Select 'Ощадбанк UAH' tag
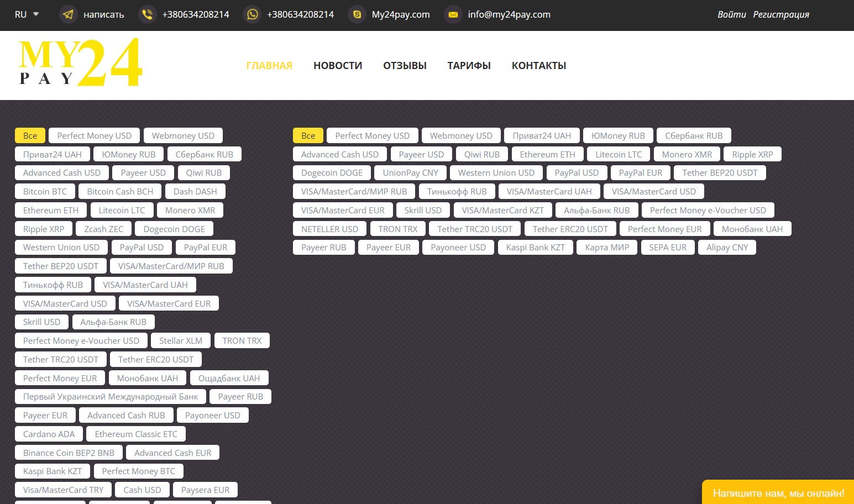854x504 pixels. (x=229, y=379)
